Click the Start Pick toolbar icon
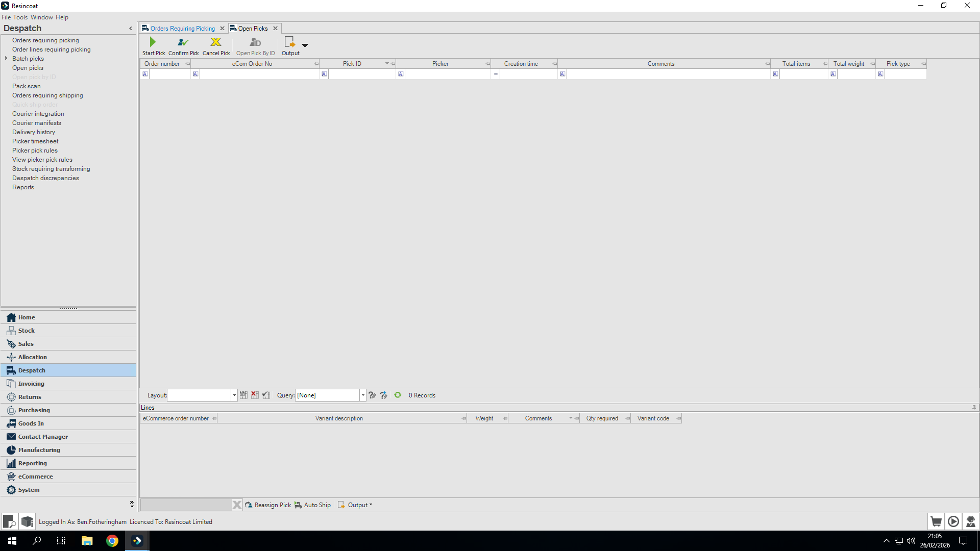 153,42
